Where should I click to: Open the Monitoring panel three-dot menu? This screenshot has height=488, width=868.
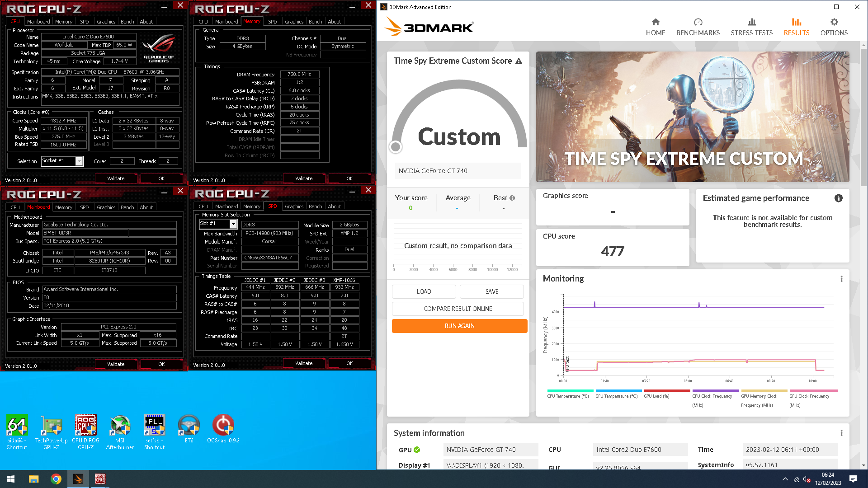coord(841,279)
